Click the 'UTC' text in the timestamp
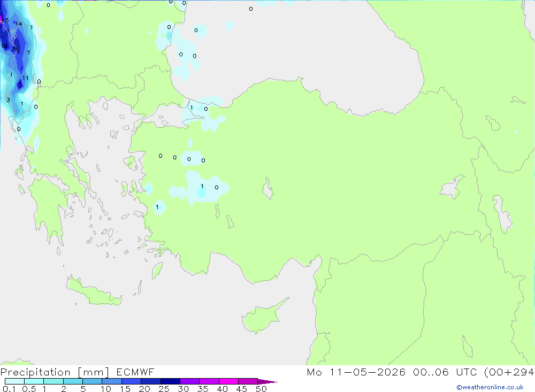 click(467, 372)
